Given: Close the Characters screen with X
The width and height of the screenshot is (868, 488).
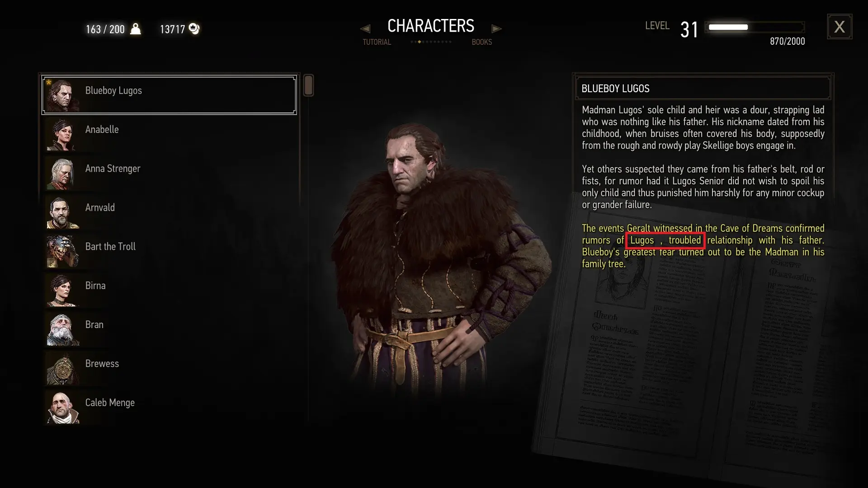Looking at the screenshot, I should tap(840, 27).
